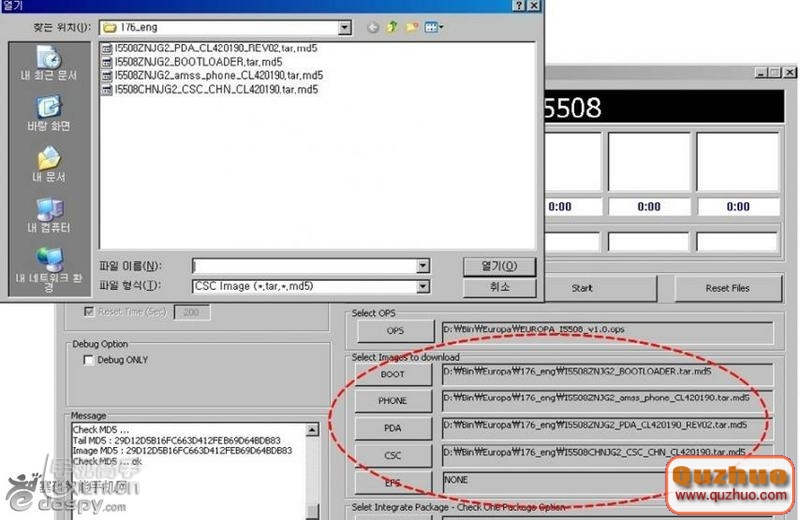Click the PDA image select button
This screenshot has height=520, width=800.
[392, 428]
